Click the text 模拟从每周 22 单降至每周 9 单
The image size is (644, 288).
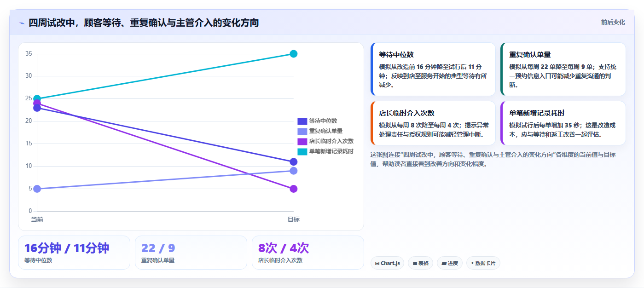point(551,67)
